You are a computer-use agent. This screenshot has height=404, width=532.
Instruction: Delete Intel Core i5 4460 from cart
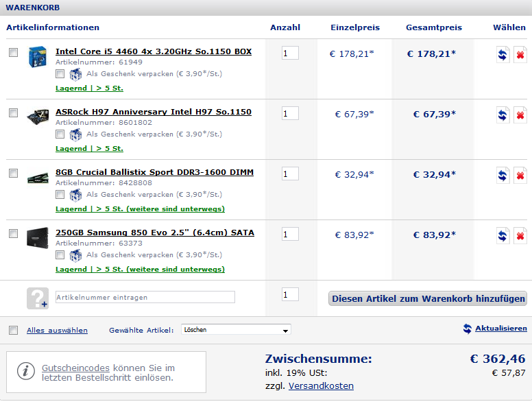coord(520,55)
